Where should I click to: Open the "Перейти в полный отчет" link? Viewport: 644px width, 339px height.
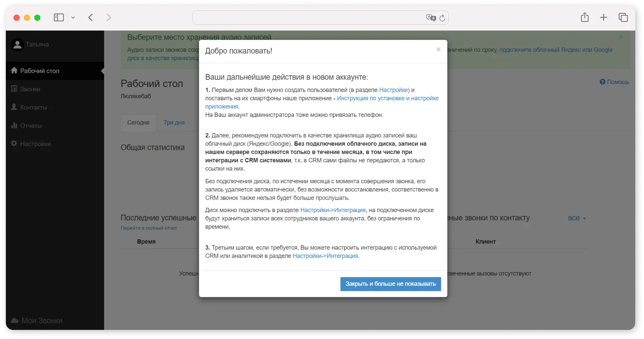pyautogui.click(x=148, y=228)
